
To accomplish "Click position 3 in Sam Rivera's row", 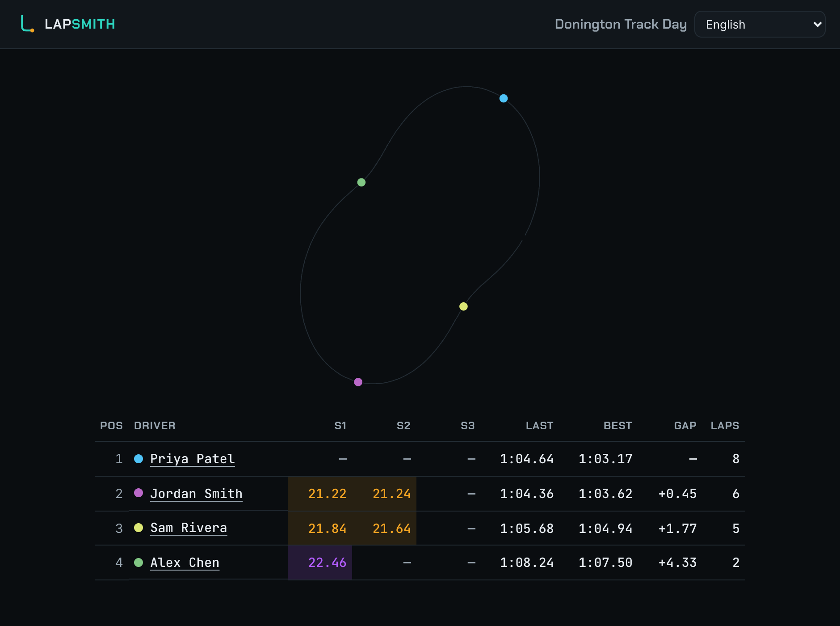I will (x=119, y=529).
